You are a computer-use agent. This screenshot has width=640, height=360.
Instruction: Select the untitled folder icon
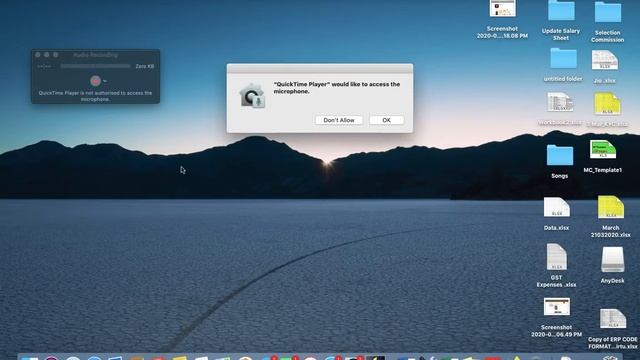coord(563,58)
